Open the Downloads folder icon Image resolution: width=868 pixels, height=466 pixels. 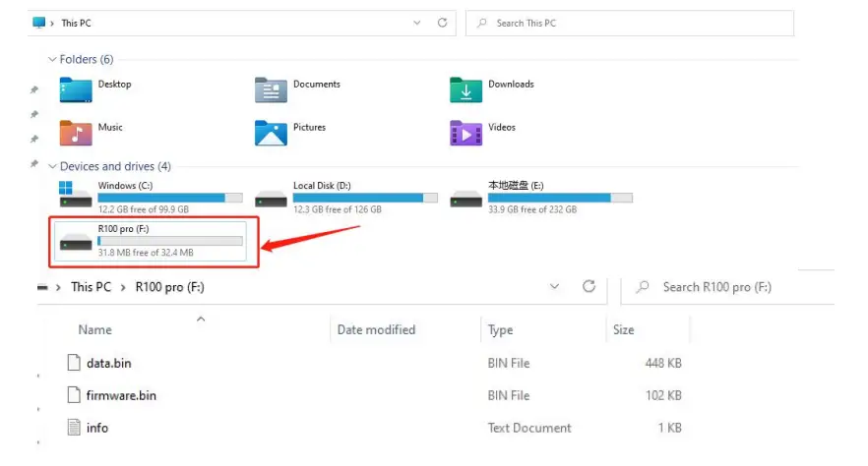coord(465,90)
